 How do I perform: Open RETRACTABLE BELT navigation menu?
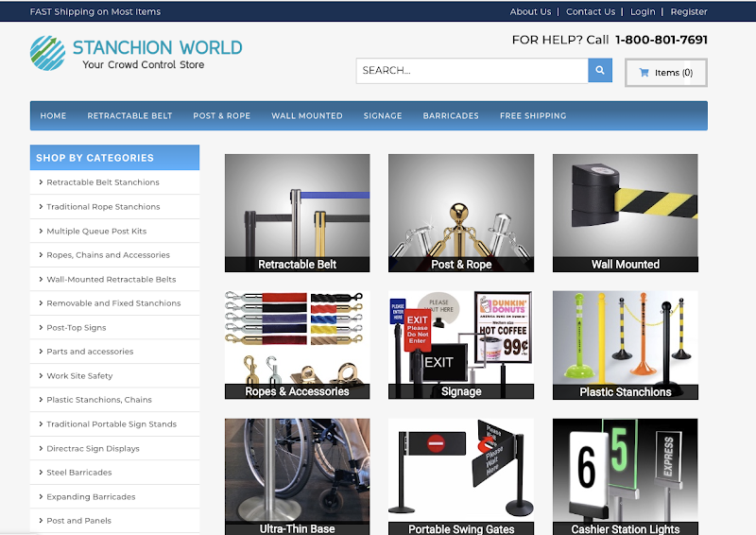[129, 115]
